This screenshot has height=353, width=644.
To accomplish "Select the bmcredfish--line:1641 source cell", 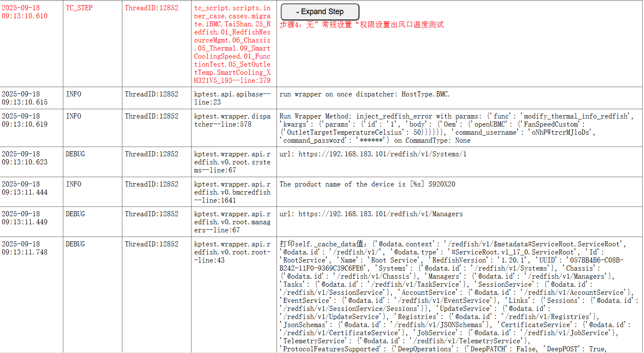I will point(232,192).
